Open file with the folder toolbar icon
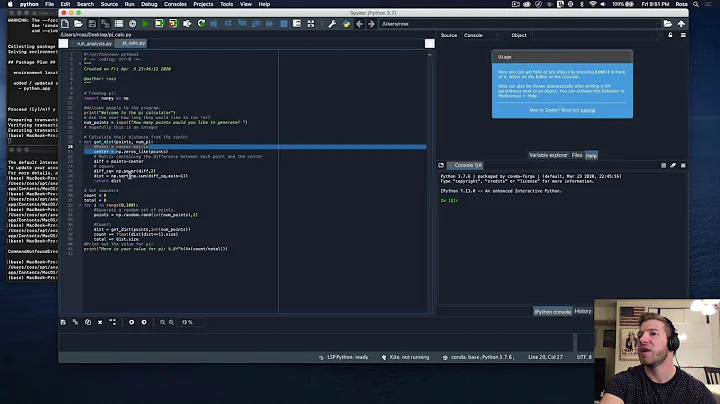720x404 pixels. (x=79, y=24)
